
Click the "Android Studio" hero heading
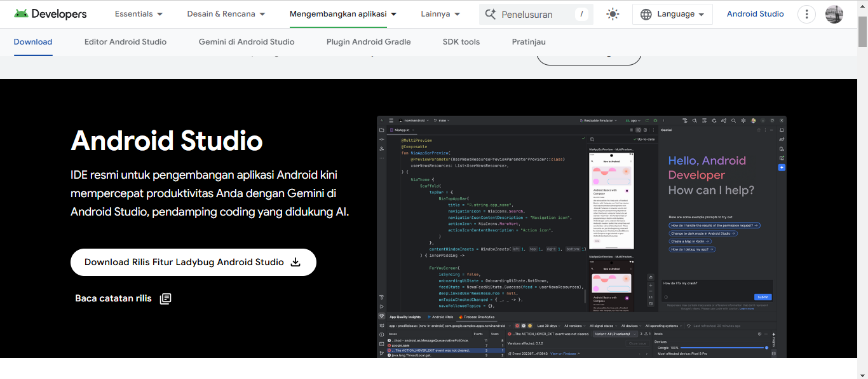pos(166,141)
